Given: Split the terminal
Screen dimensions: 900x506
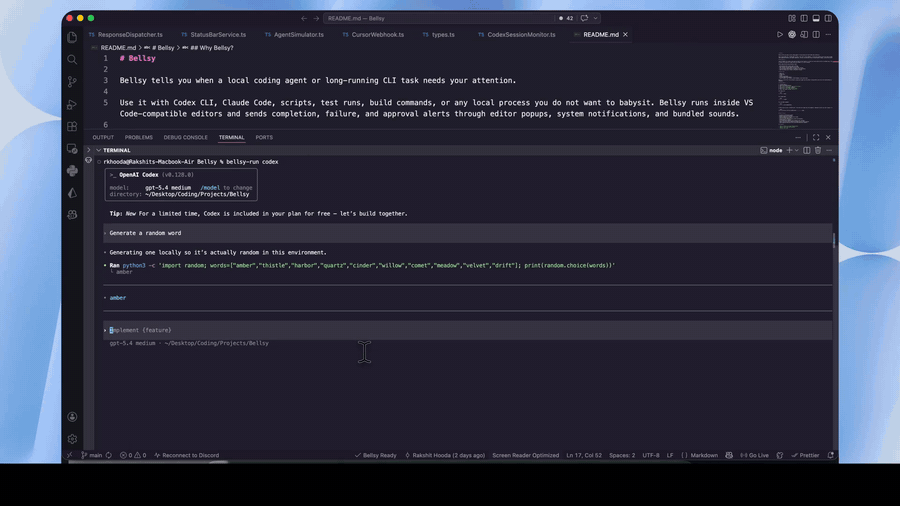Looking at the screenshot, I should (x=807, y=150).
